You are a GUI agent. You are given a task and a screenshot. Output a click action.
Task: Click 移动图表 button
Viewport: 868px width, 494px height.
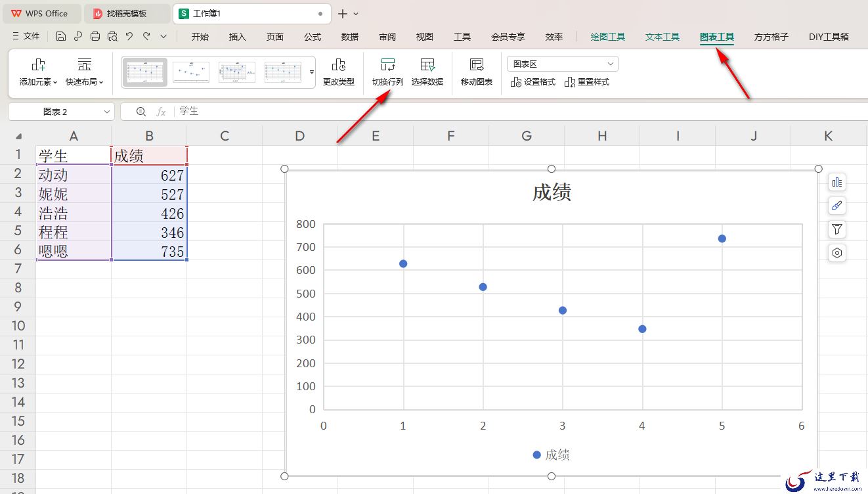pos(477,72)
